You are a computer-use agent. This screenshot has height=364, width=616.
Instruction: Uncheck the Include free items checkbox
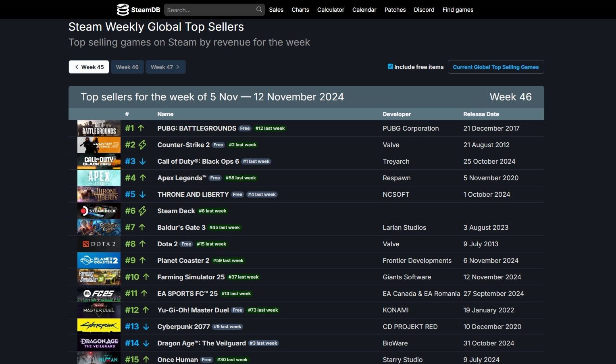[x=390, y=67]
